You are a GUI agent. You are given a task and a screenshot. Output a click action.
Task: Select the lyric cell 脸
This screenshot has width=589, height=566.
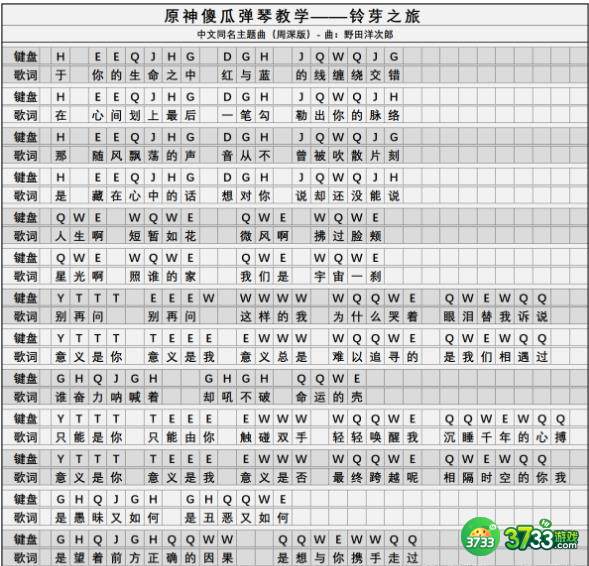click(x=357, y=236)
